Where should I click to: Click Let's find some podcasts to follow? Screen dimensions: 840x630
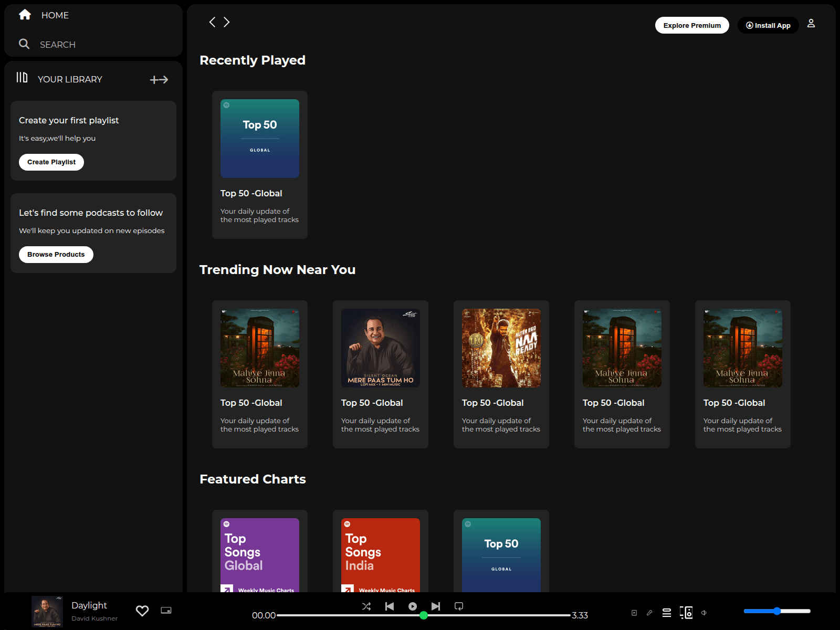coord(91,213)
